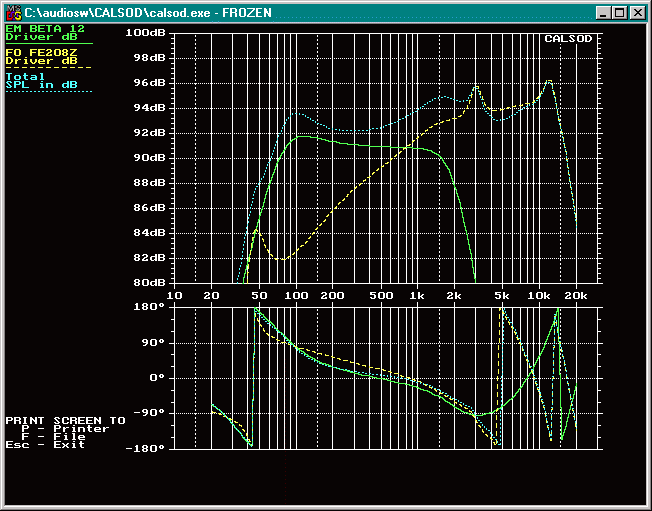
Task: Select the P - Printer option
Action: pos(65,429)
